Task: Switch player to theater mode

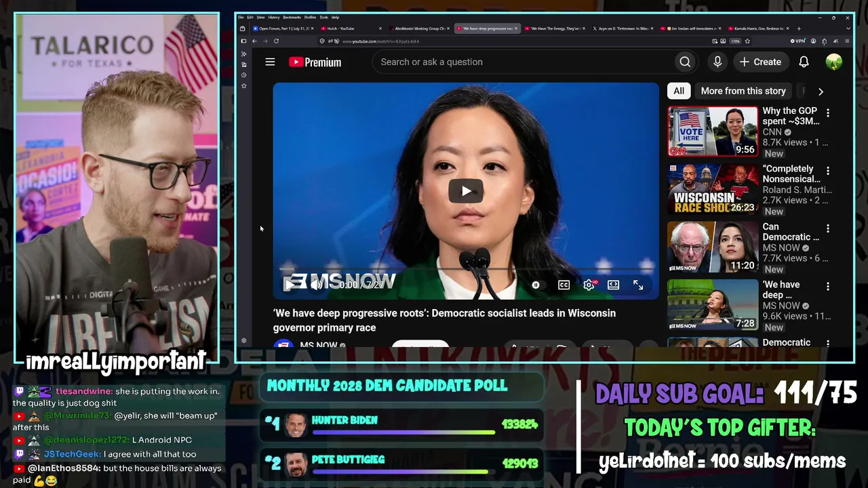Action: coord(613,285)
